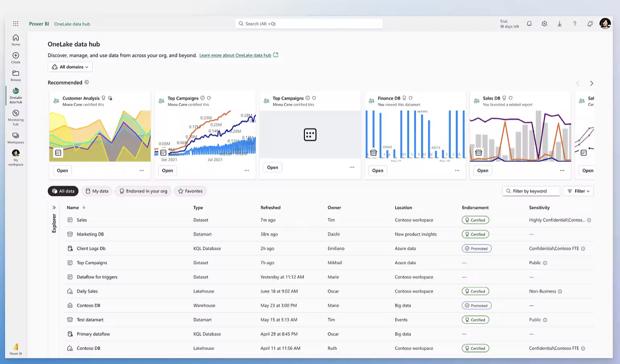The image size is (620, 364).
Task: Click the download icon in the top bar
Action: pyautogui.click(x=559, y=23)
